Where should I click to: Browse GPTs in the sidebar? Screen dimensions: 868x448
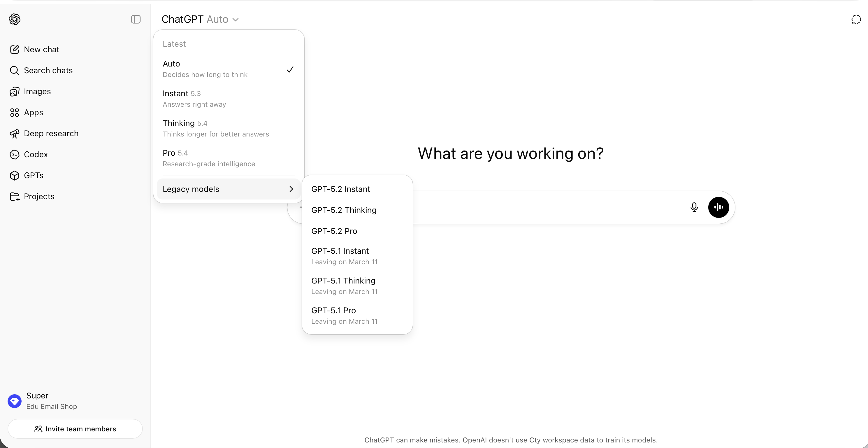tap(33, 175)
